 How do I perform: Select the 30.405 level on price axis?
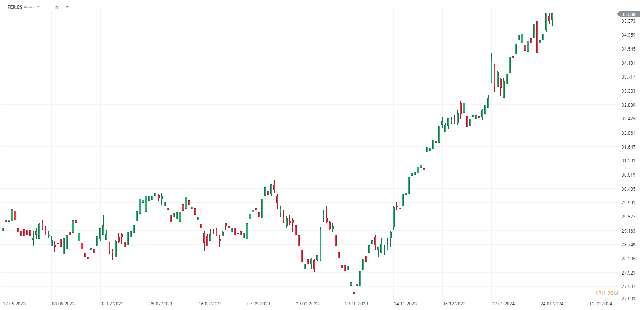[x=628, y=189]
